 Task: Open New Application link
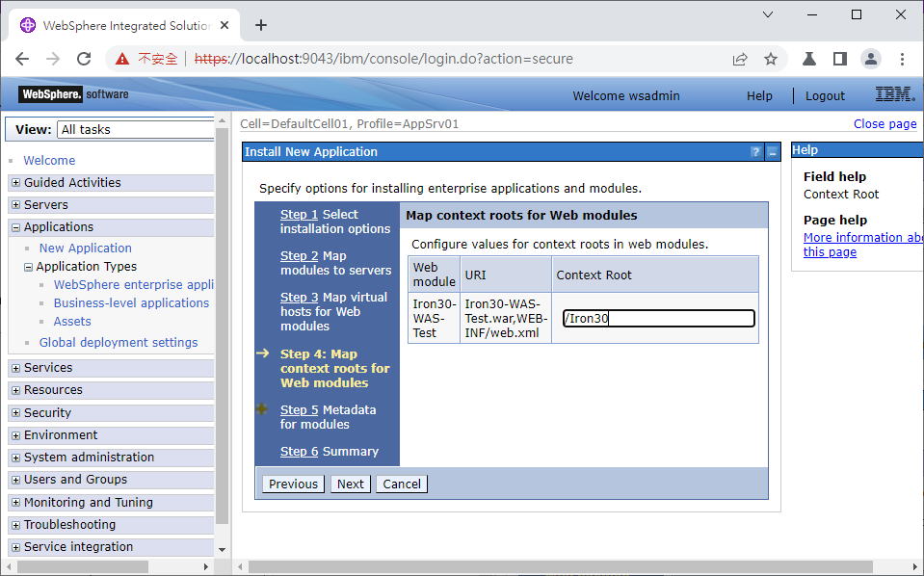coord(86,248)
